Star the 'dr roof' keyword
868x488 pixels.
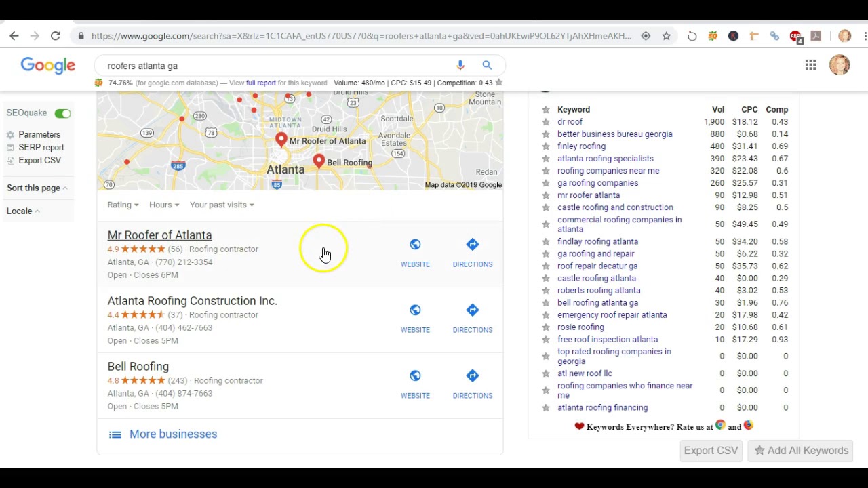point(545,122)
